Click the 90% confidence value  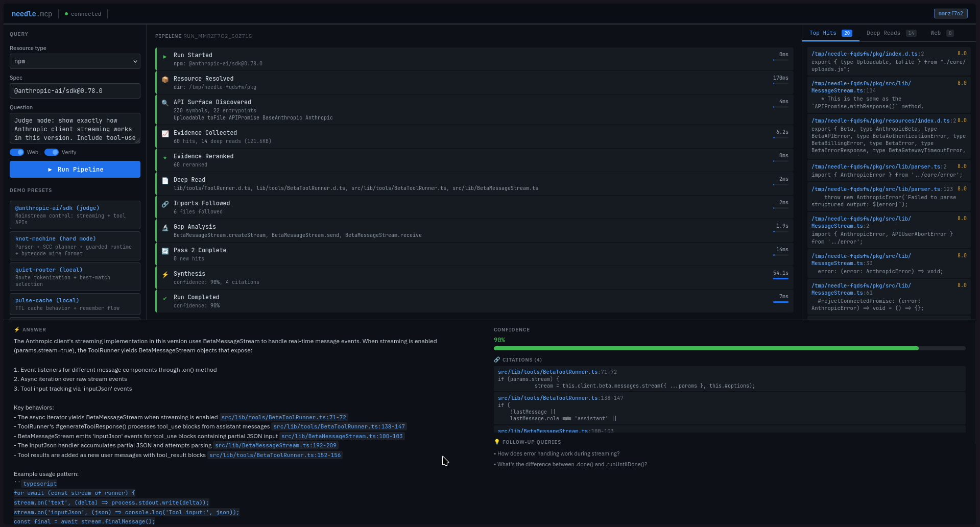coord(499,340)
